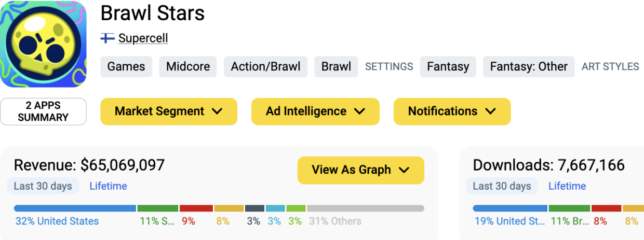The image size is (644, 240).
Task: Click gray Others revenue bar segment
Action: point(365,208)
